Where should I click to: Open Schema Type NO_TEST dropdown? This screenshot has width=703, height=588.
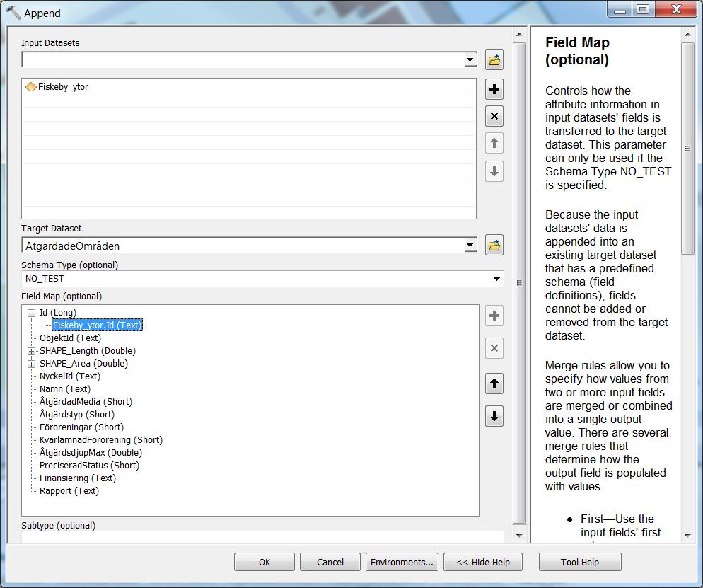[x=496, y=279]
